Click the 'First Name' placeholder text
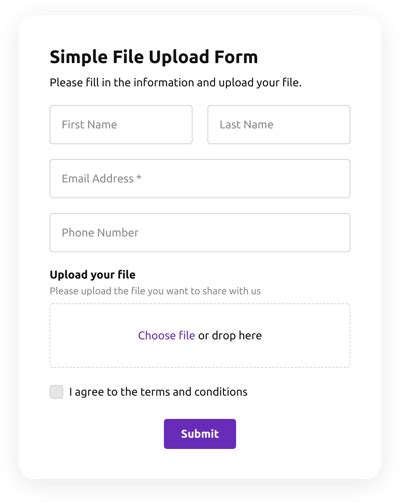 point(89,125)
